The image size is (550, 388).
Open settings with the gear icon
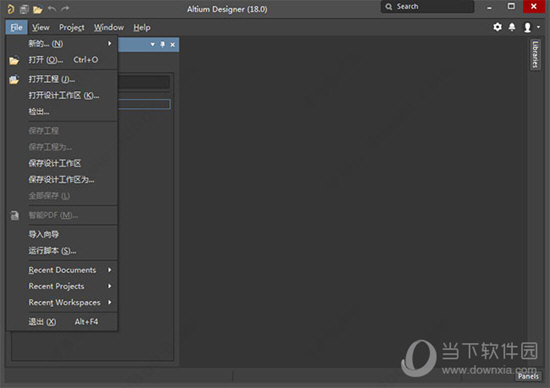(x=497, y=27)
